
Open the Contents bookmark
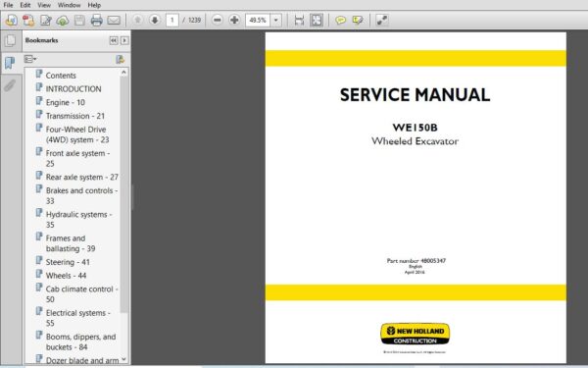(x=61, y=76)
